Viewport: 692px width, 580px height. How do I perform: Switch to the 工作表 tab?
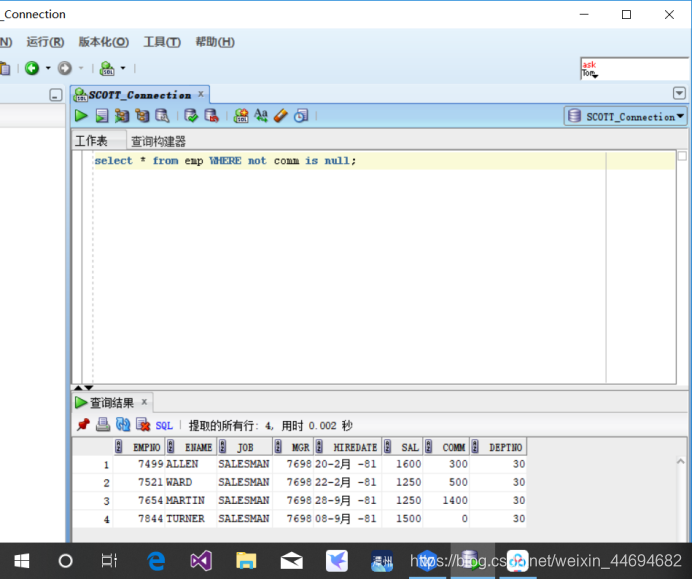click(x=91, y=141)
